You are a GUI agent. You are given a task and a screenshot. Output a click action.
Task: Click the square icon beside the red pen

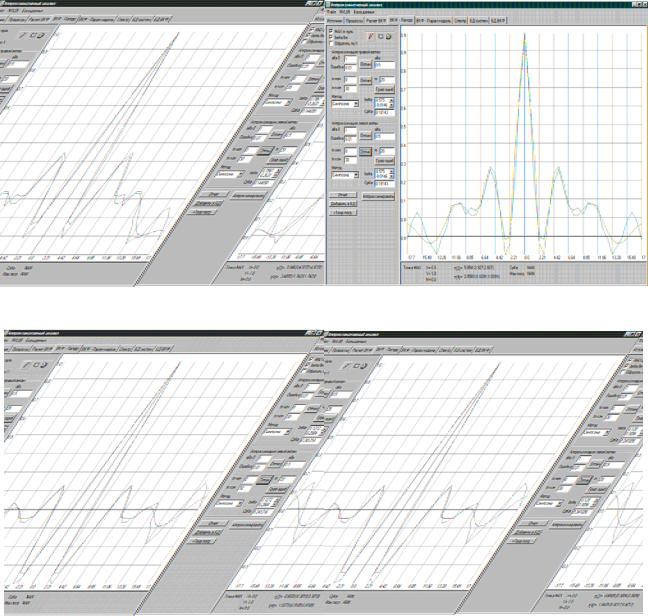(x=381, y=36)
